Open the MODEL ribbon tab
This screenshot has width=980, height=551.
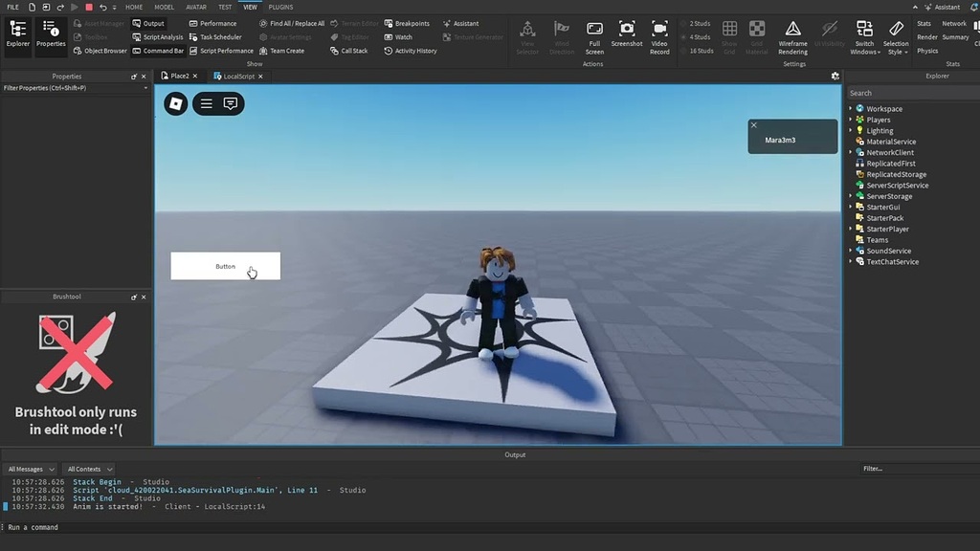pos(165,7)
